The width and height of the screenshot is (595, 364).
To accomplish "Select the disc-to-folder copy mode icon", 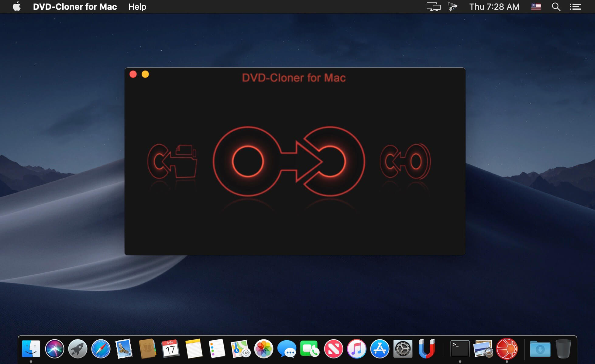I will coord(172,161).
